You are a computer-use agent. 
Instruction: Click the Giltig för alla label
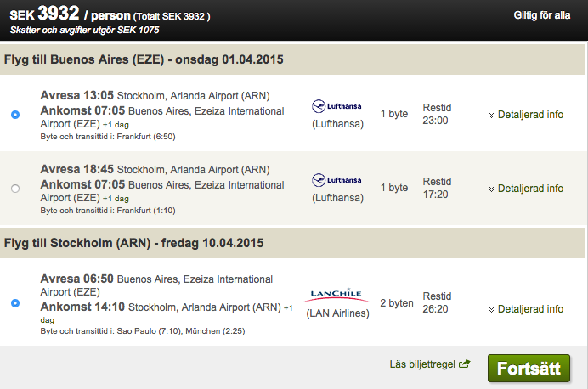click(542, 15)
